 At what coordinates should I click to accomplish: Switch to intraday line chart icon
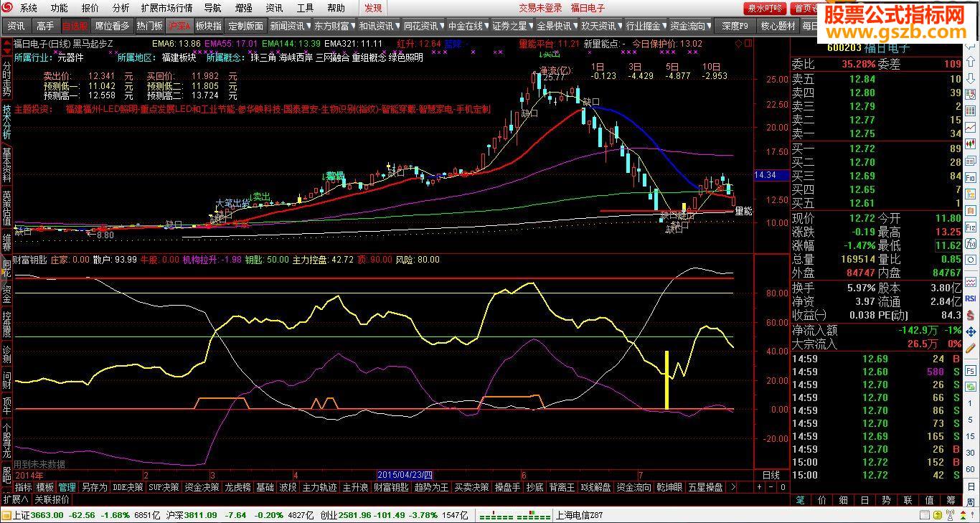970,127
